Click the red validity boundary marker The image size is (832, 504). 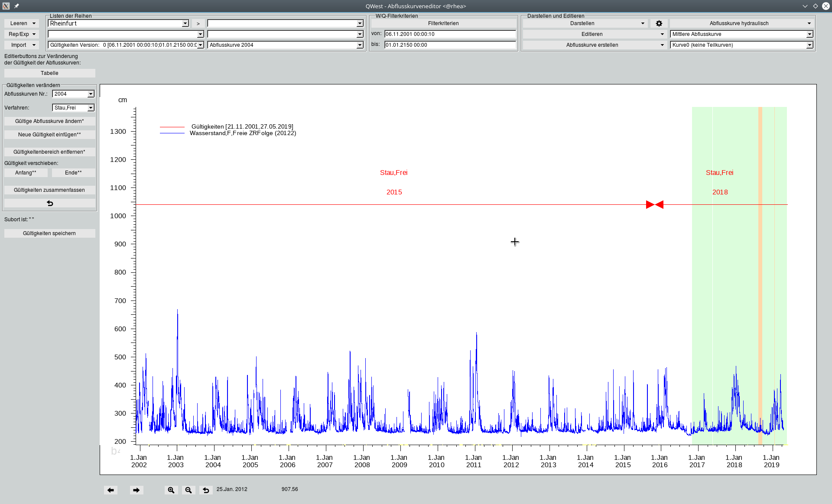click(654, 204)
